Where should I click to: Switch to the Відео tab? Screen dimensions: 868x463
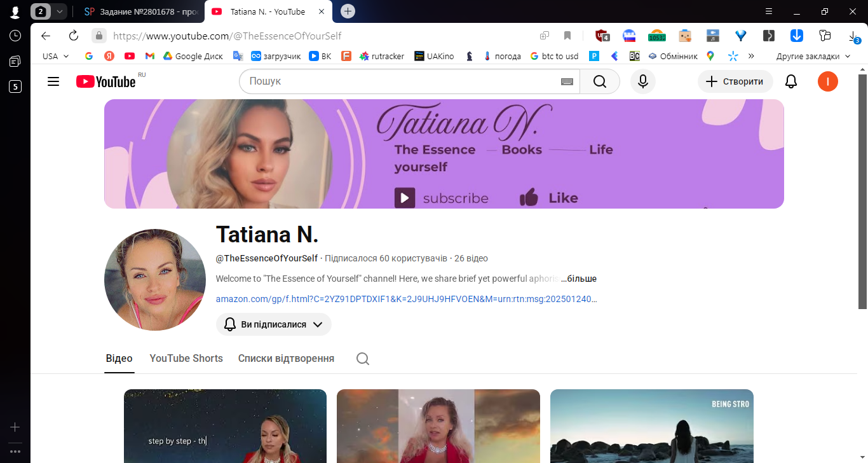coord(119,359)
